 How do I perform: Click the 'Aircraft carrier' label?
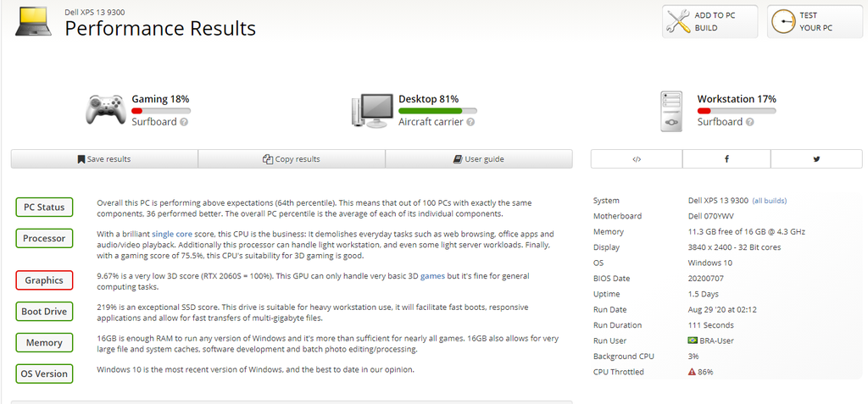tap(431, 122)
